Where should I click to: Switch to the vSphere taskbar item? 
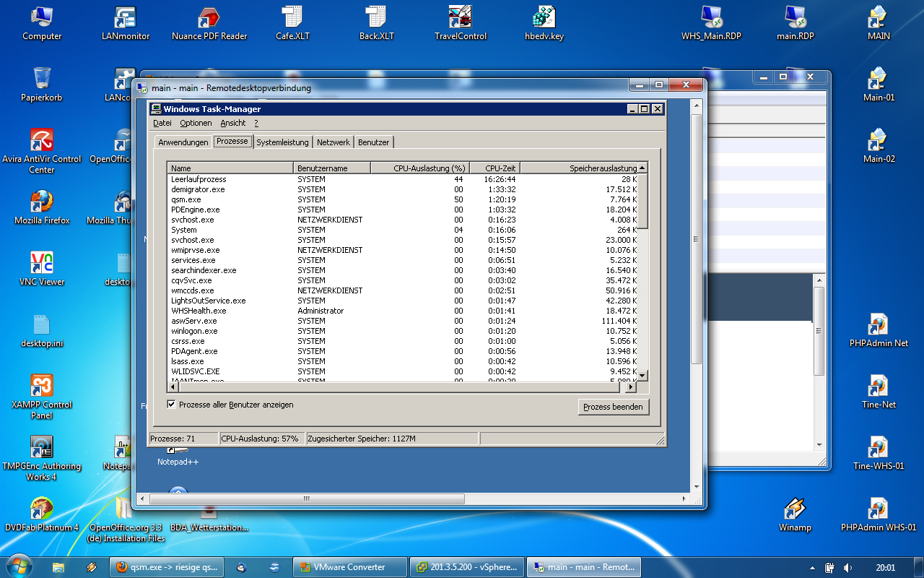[x=466, y=567]
